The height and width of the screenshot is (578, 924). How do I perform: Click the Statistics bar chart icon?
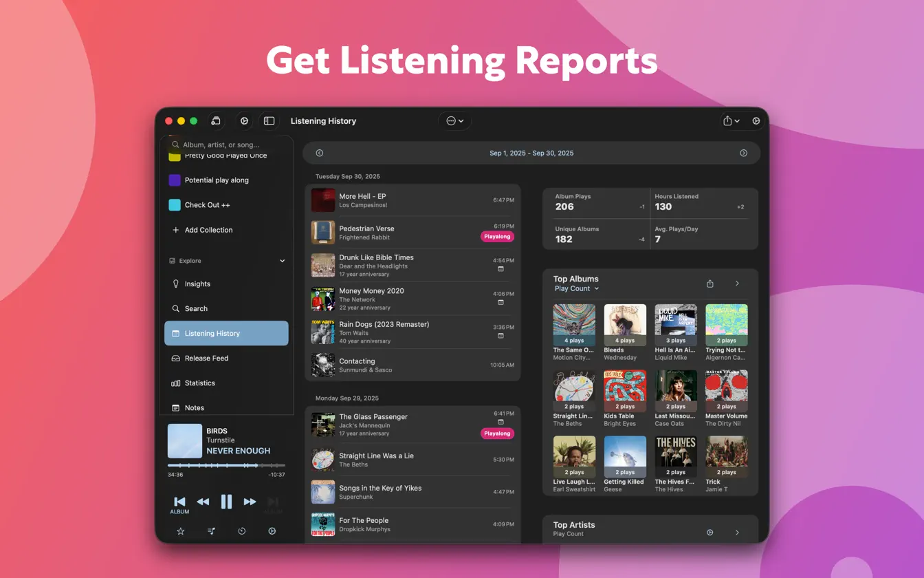tap(175, 383)
